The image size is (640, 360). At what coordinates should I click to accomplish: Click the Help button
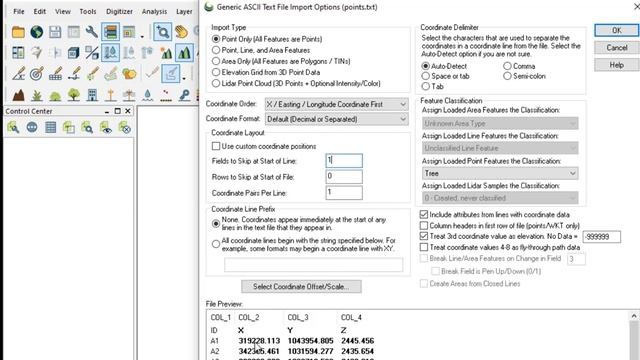click(x=617, y=65)
